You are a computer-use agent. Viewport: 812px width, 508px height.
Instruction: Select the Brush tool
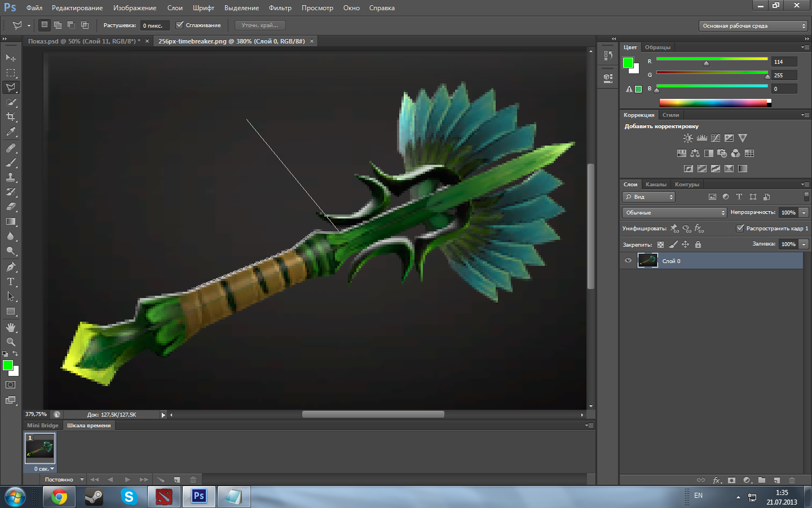click(x=10, y=163)
